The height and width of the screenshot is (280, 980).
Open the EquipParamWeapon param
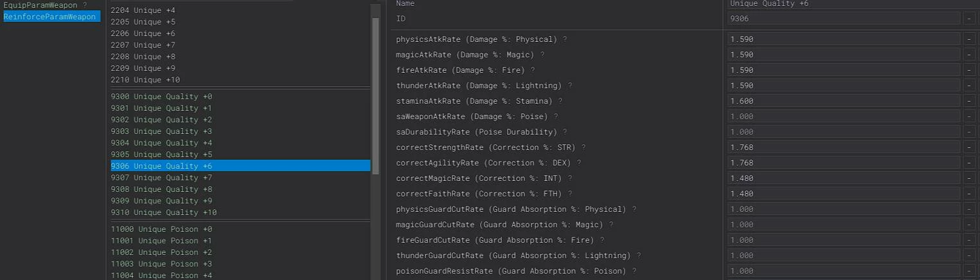[40, 5]
